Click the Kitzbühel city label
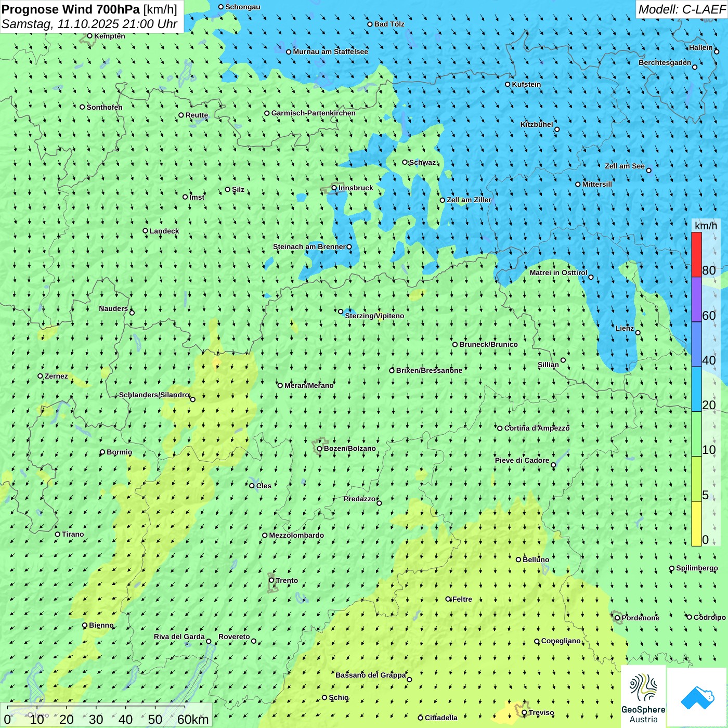This screenshot has height=728, width=728. coord(537,124)
